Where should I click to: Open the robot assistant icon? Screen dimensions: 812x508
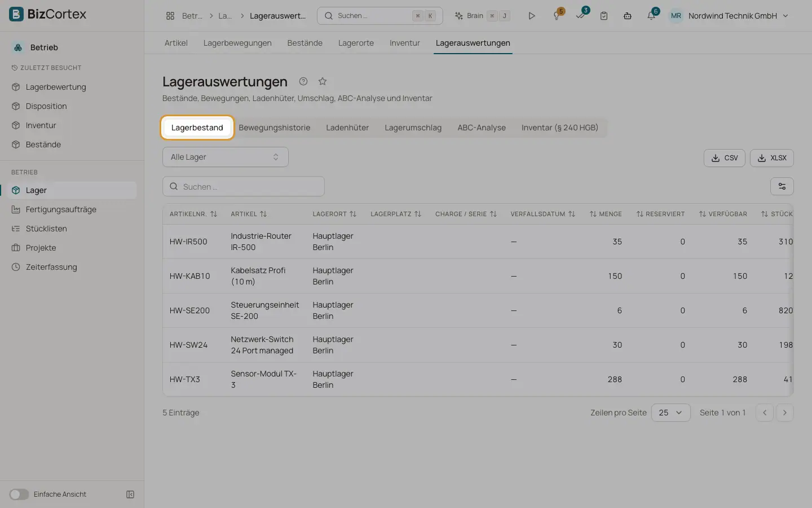(628, 16)
